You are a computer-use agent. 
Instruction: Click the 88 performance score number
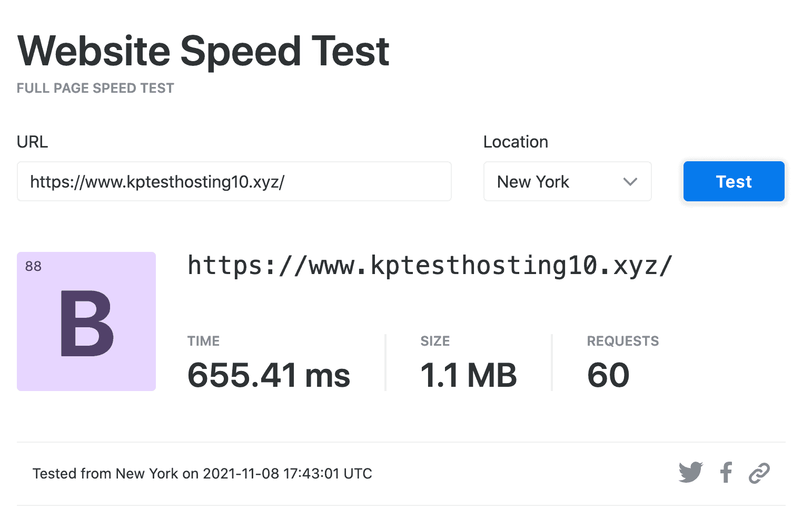tap(33, 266)
